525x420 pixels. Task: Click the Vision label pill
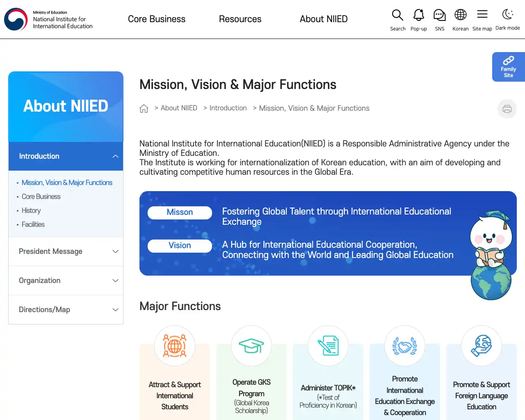[180, 246]
